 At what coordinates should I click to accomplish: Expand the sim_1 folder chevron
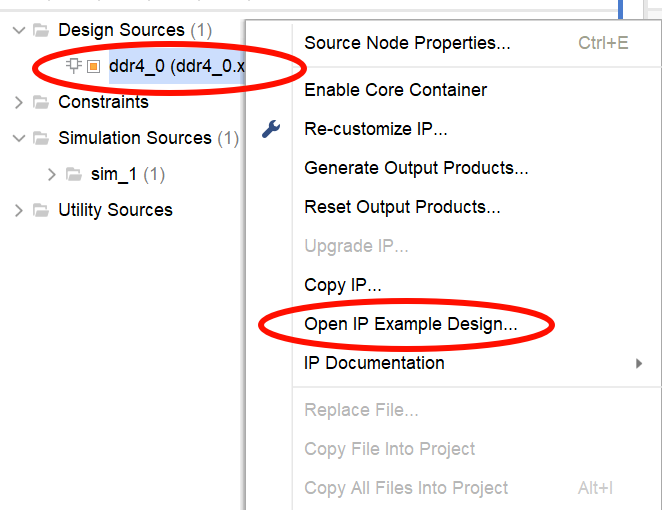52,174
